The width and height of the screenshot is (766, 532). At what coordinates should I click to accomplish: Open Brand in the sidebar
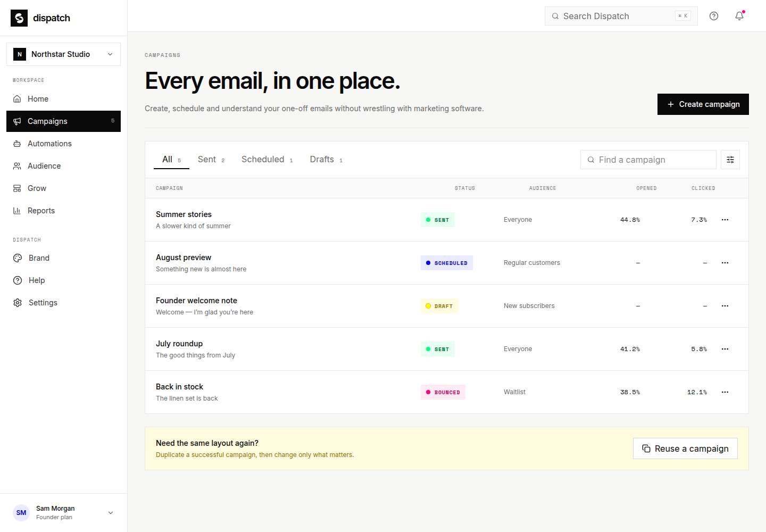pyautogui.click(x=63, y=258)
